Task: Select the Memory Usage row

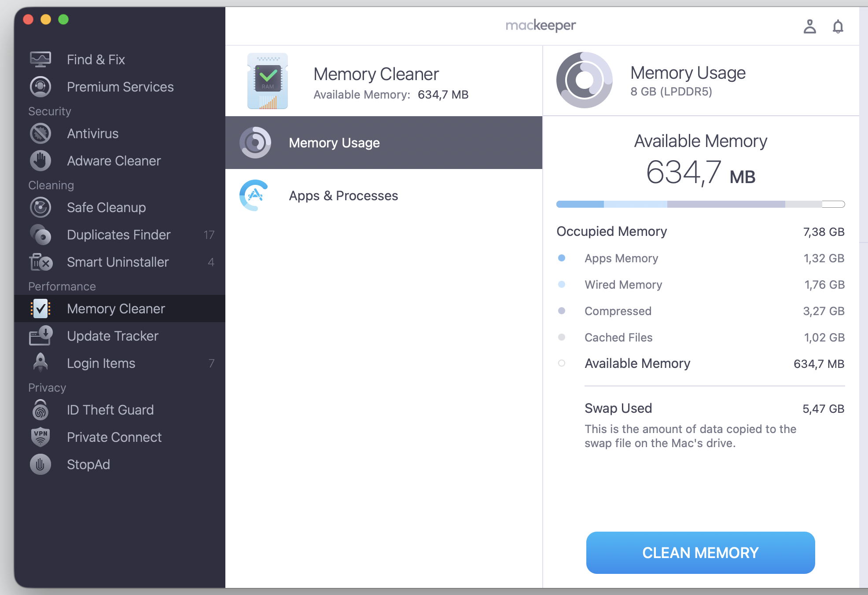Action: click(x=384, y=143)
